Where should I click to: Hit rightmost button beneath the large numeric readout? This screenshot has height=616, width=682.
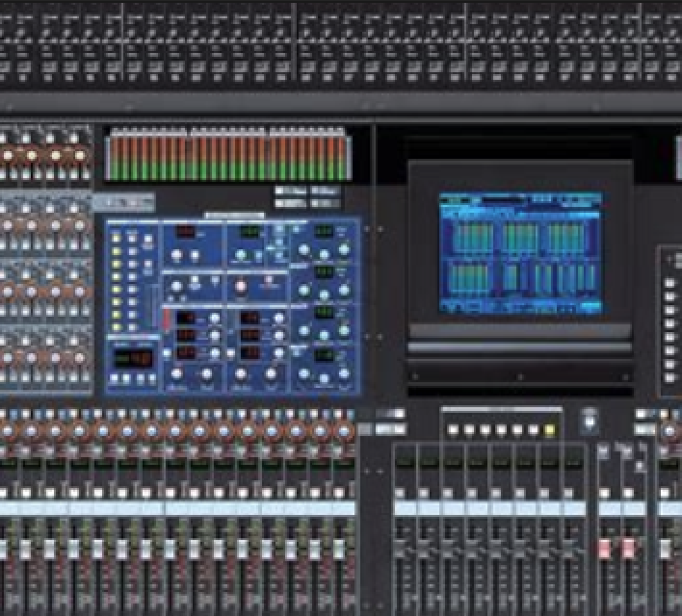tap(152, 378)
